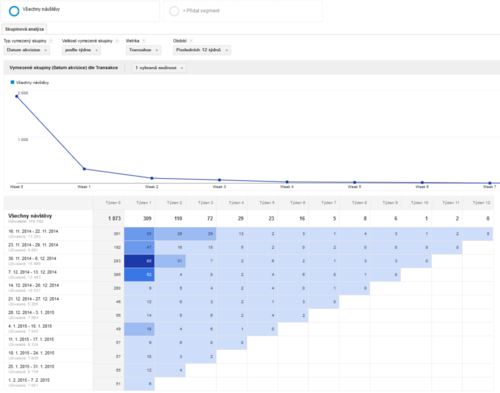
Task: Switch to the Skupinová analýza tab
Action: coord(24,29)
